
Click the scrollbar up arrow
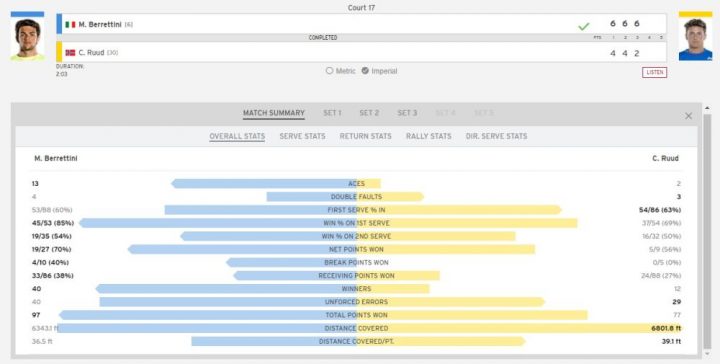(707, 108)
